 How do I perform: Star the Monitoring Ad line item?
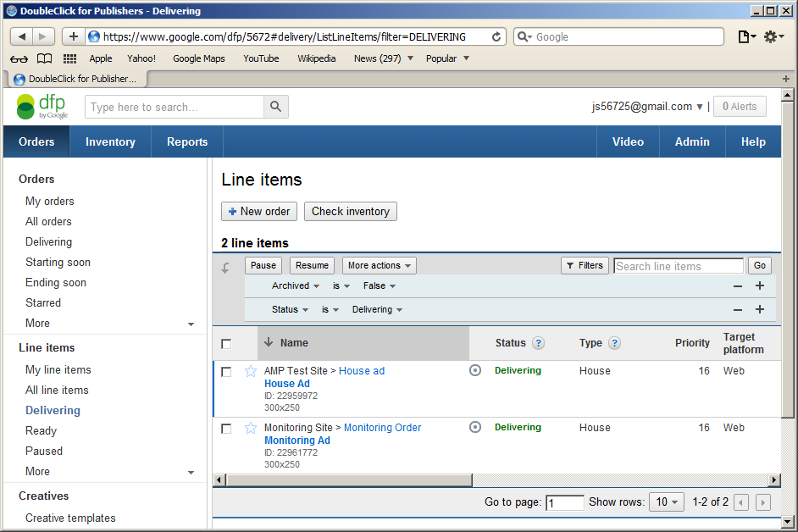251,428
